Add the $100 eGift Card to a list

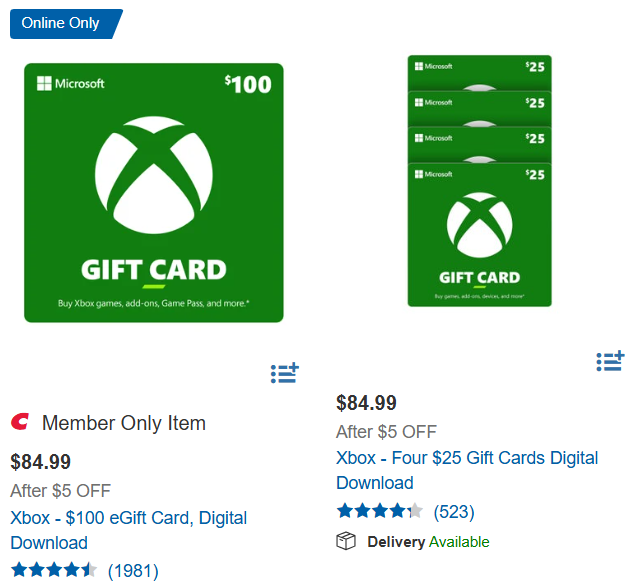coord(285,373)
